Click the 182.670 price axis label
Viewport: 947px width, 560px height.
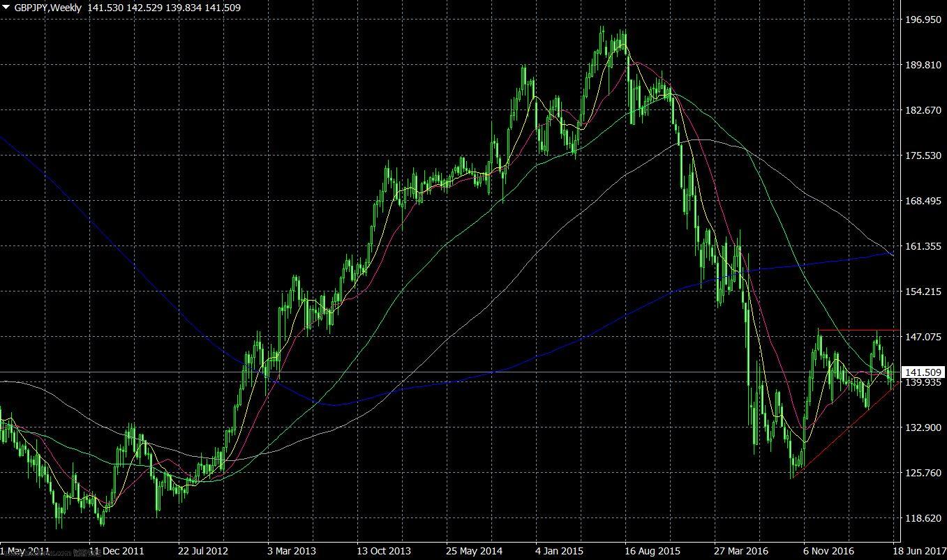922,111
